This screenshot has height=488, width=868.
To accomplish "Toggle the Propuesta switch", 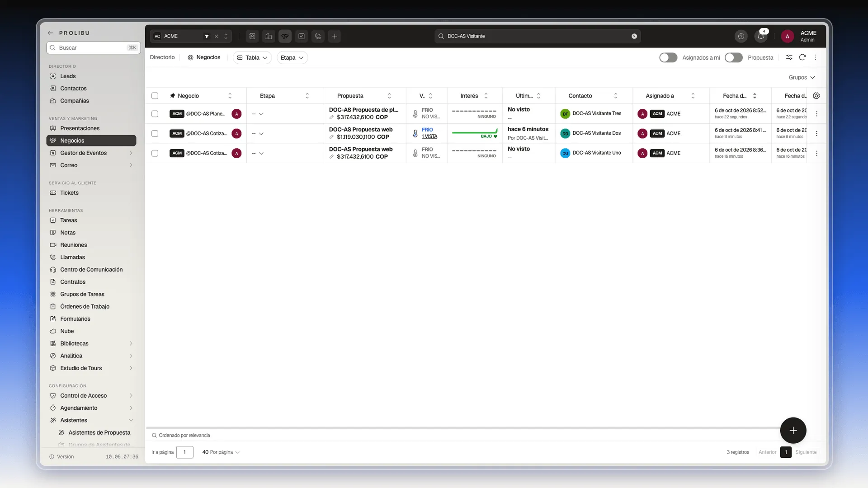I will click(733, 57).
